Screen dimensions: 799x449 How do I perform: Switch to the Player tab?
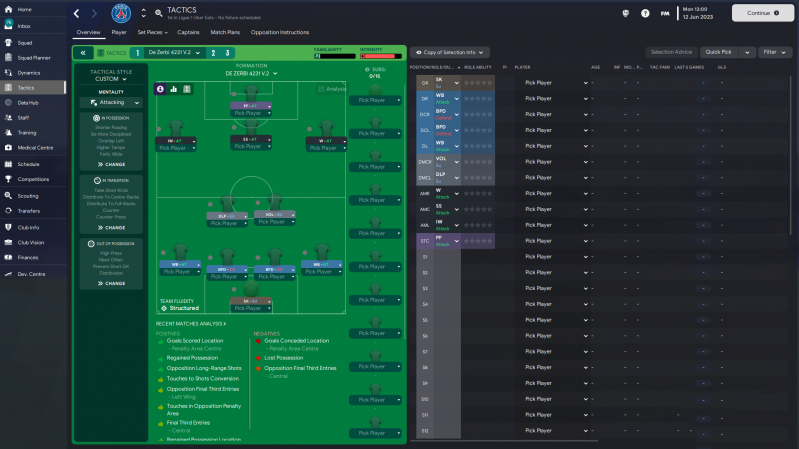[119, 32]
